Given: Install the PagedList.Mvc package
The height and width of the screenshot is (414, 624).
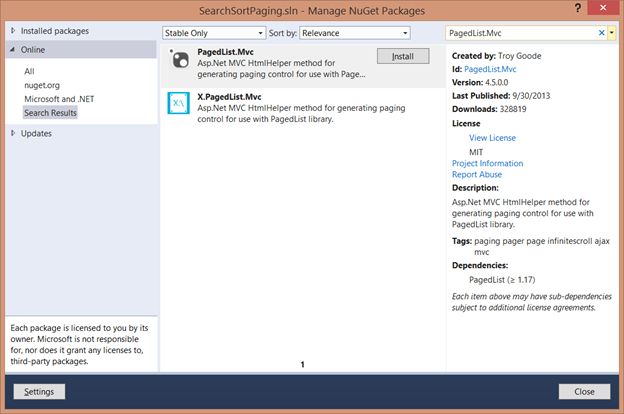Looking at the screenshot, I should pos(403,57).
